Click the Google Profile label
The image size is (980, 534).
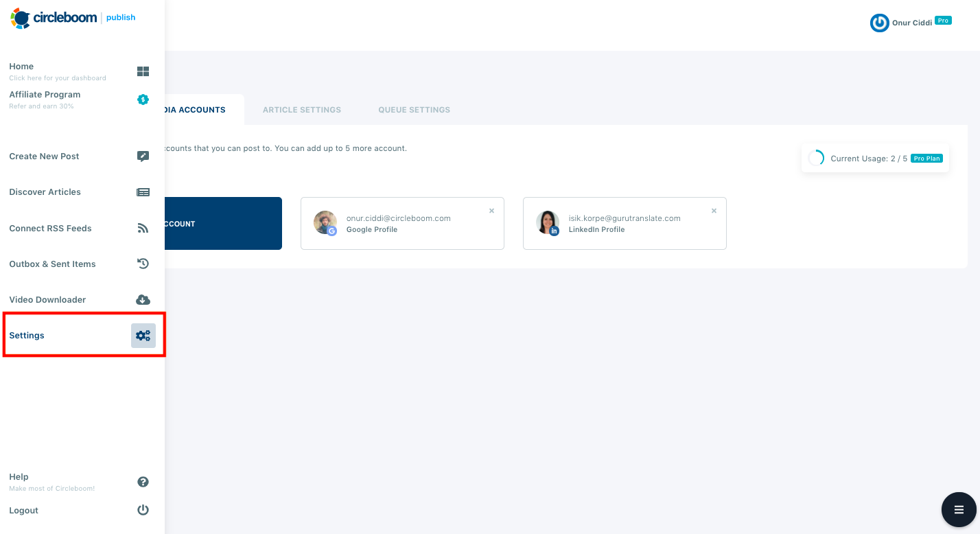click(x=372, y=230)
